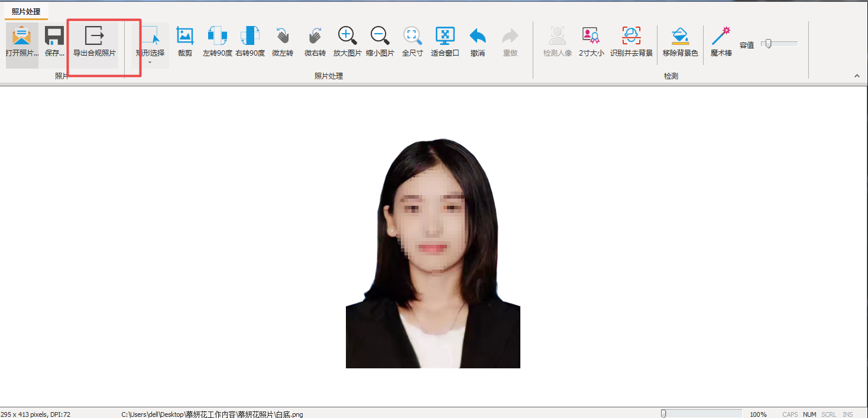Fit image using 适合窗口
The image size is (868, 418).
tap(445, 41)
